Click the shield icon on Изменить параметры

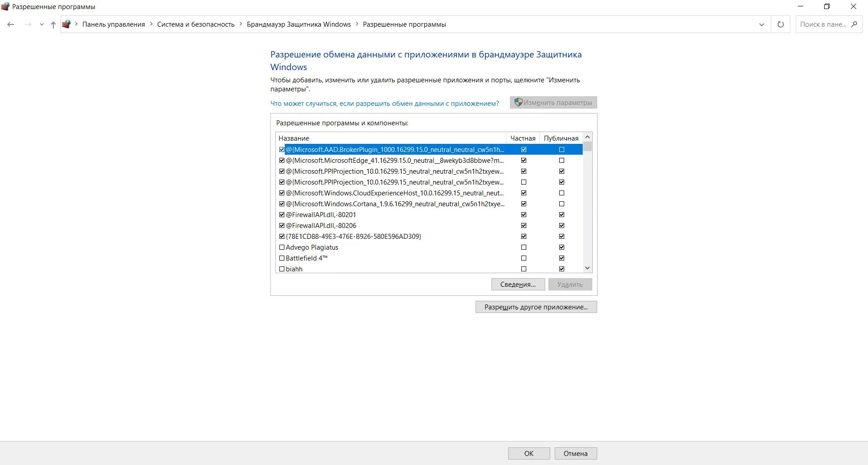519,102
